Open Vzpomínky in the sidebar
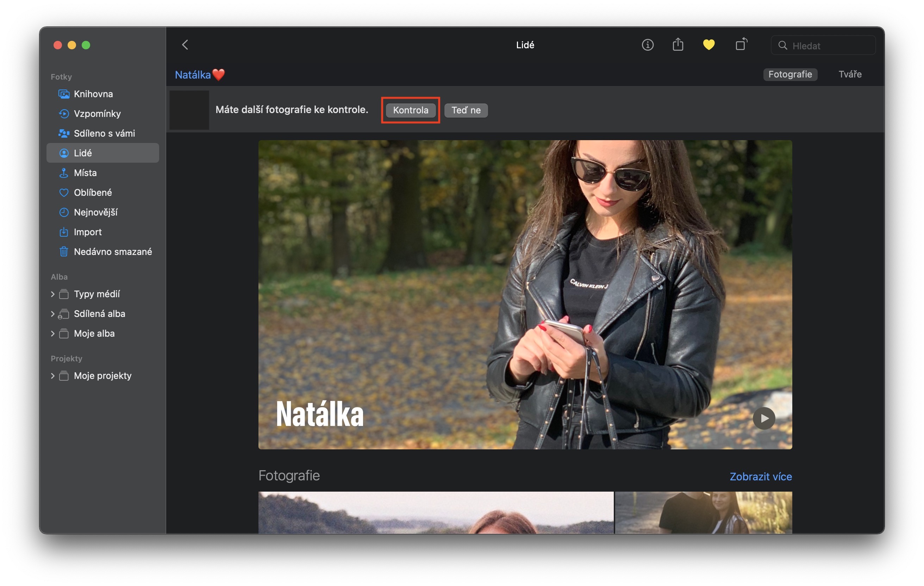The image size is (924, 586). click(97, 114)
